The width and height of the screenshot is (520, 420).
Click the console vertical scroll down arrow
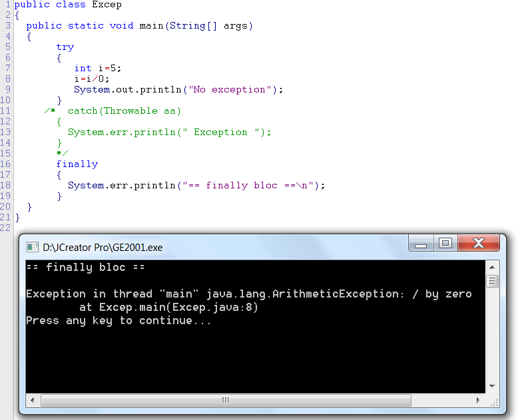point(492,386)
